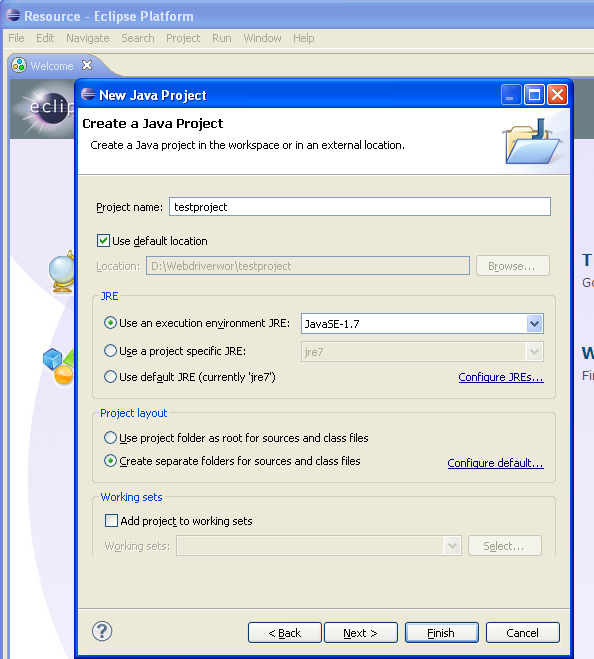Toggle the Use default location checkbox
The width and height of the screenshot is (594, 659).
103,241
